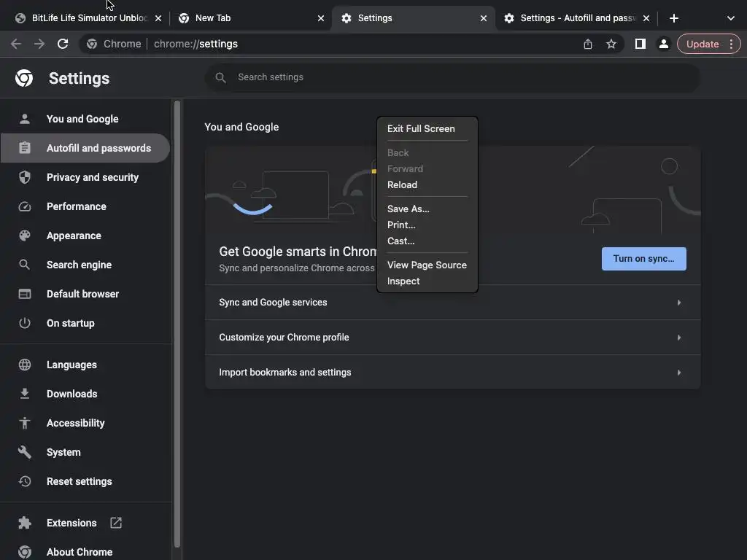Screen dimensions: 747x560
Task: Open the Privacy and security section
Action: 92,177
